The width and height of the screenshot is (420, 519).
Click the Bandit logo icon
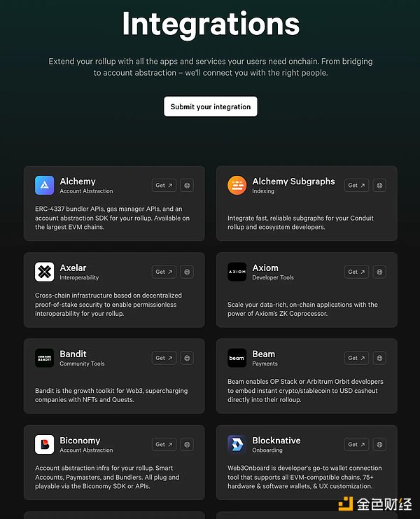[x=44, y=358]
